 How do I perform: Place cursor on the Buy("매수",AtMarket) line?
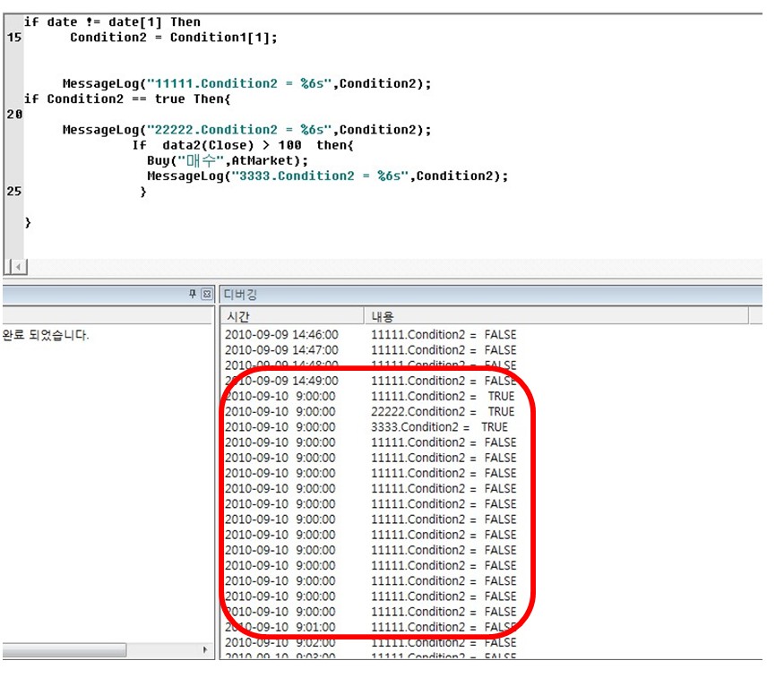228,160
